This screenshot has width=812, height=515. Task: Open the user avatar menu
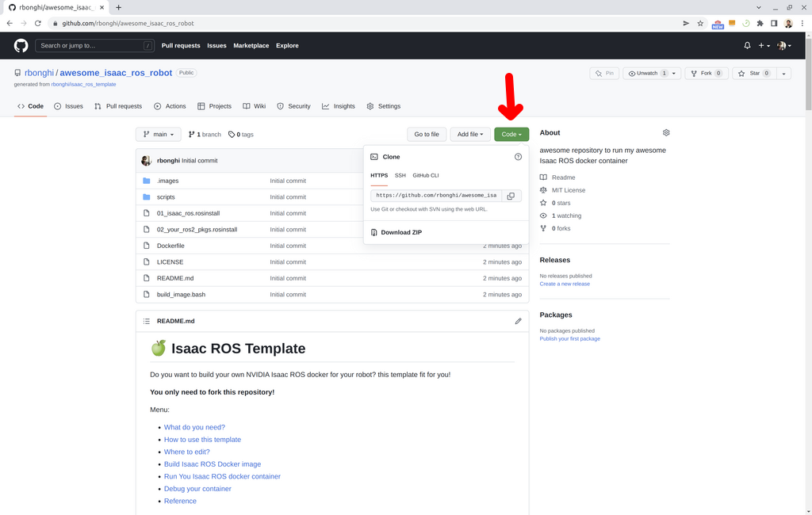point(784,45)
